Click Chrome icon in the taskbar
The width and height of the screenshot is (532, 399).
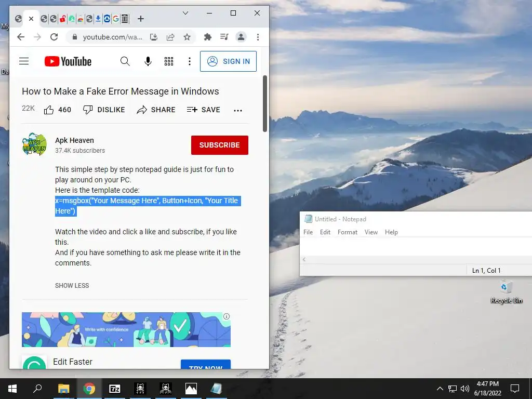pos(89,389)
